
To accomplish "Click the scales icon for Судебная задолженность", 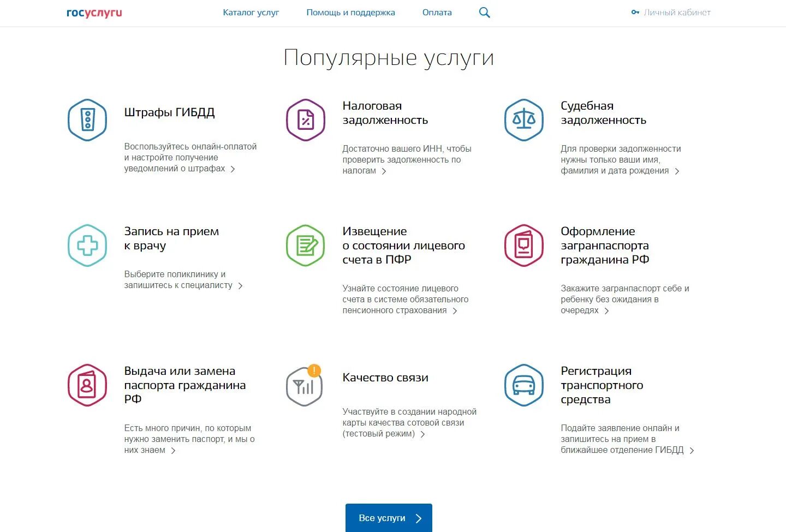I will 524,120.
